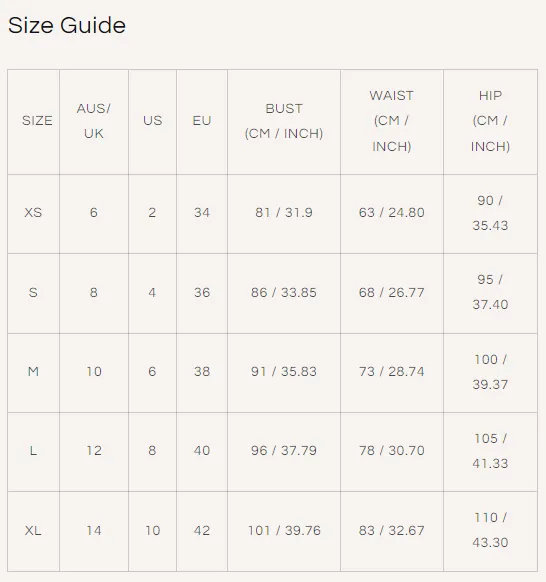546x582 pixels.
Task: Click the EU size 40 cell
Action: pos(202,451)
